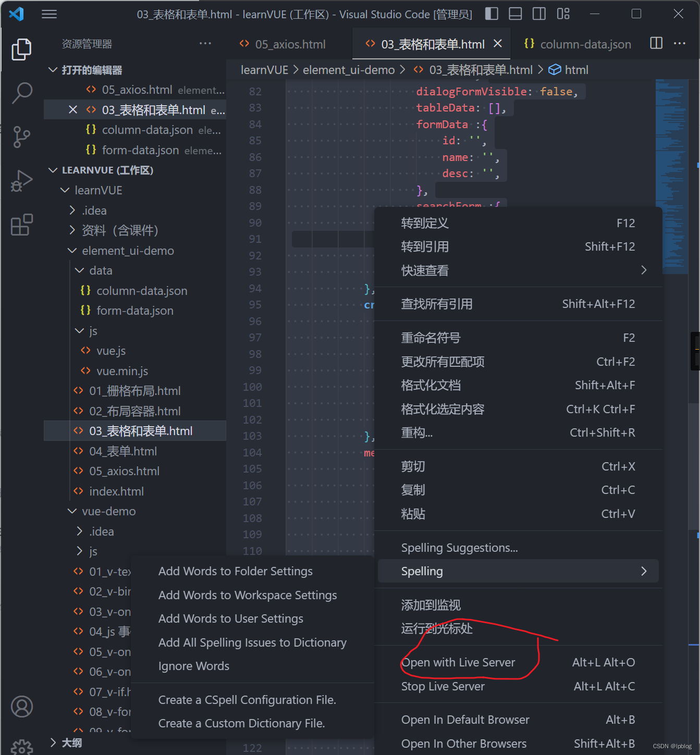Screen dimensions: 700x755
Task: Open editor More Actions ellipsis
Action: [x=680, y=43]
